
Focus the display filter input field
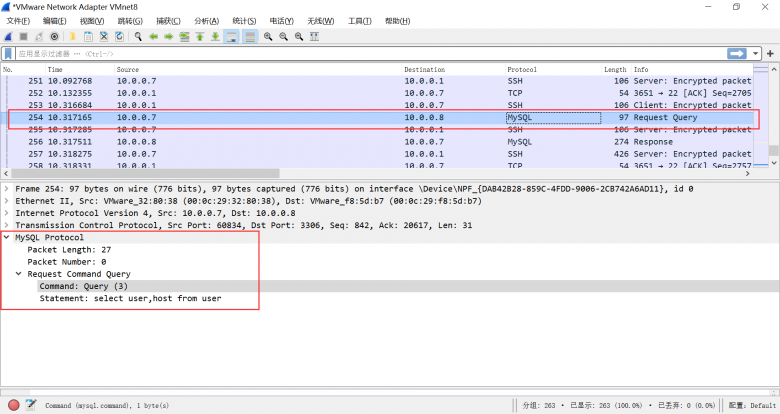coord(371,54)
